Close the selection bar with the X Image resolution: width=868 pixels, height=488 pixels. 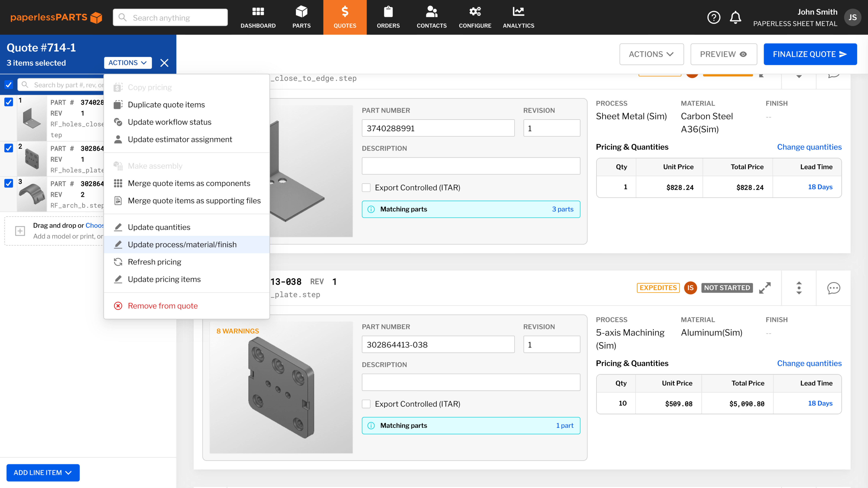tap(164, 63)
